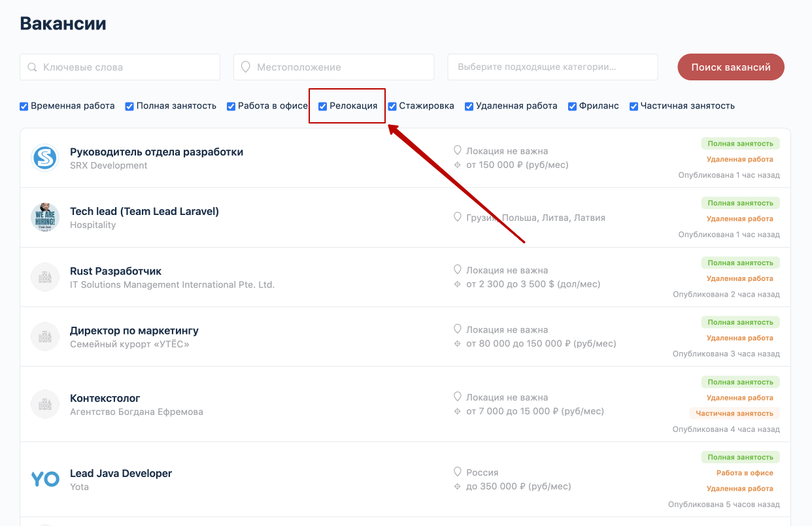
Task: Click the SRX Development company logo
Action: pyautogui.click(x=45, y=158)
